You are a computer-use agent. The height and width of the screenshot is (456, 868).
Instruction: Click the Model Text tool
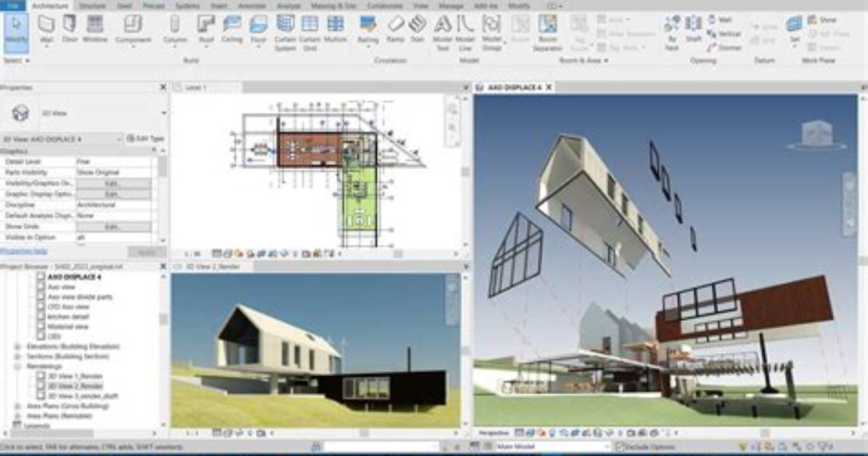click(442, 33)
